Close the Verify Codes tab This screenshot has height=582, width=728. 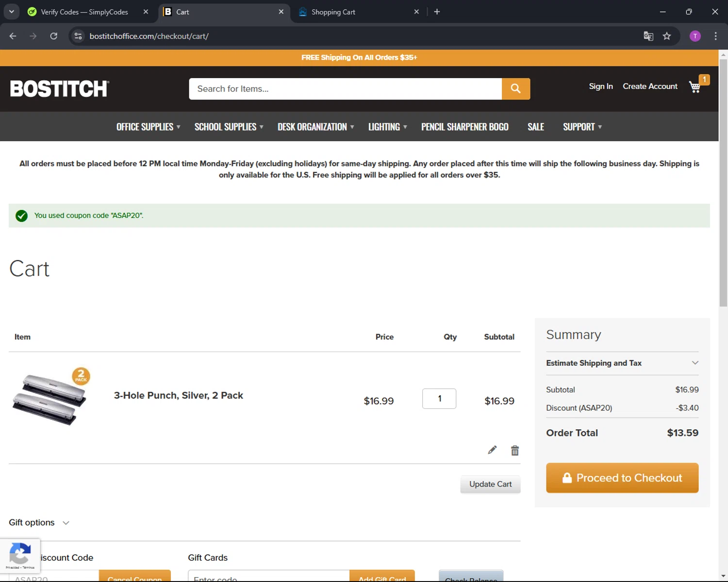click(146, 12)
